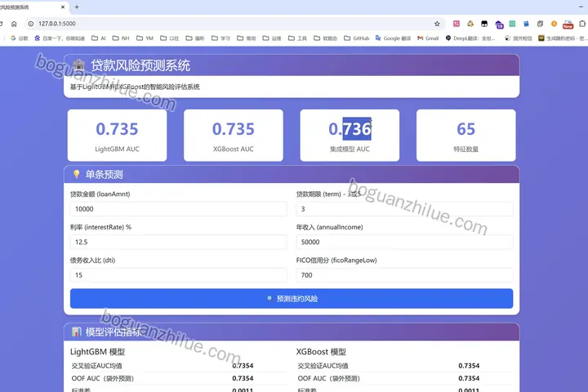The width and height of the screenshot is (588, 392).
Task: Click the 特征数量 65 card
Action: coord(465,136)
